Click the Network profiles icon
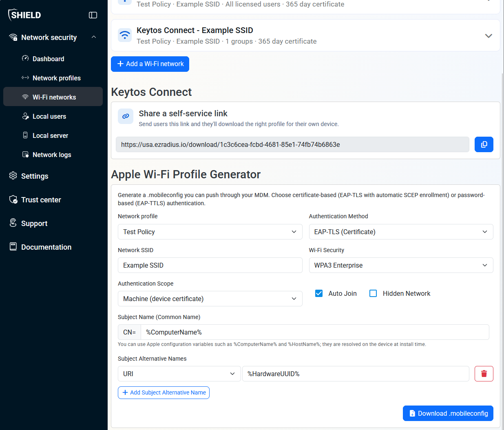The width and height of the screenshot is (504, 430). coord(25,78)
